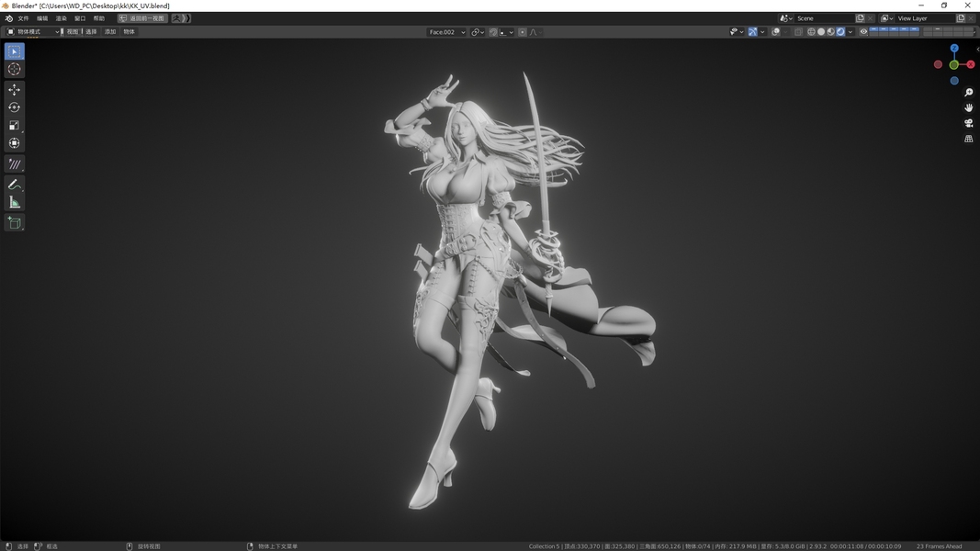The image size is (980, 551).
Task: Open the 选择 (Select) viewport menu
Action: click(91, 31)
